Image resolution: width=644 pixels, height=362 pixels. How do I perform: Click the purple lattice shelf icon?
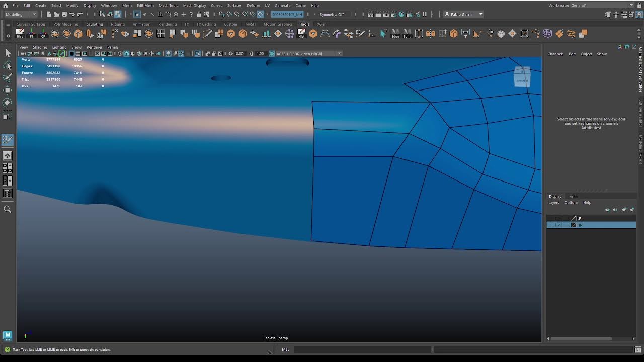(547, 33)
